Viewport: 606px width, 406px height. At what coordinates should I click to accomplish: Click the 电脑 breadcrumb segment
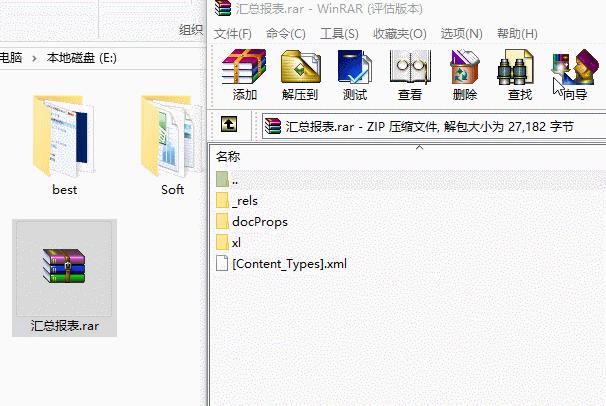(11, 58)
